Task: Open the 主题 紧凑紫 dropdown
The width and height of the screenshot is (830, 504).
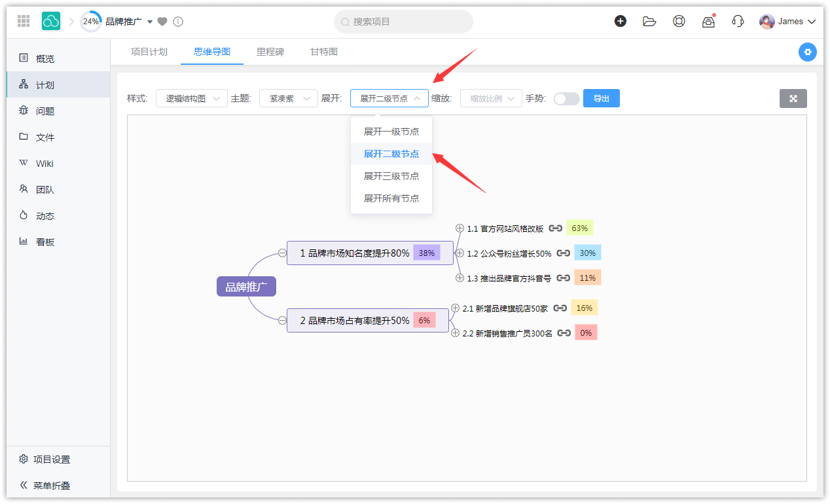Action: (x=288, y=99)
